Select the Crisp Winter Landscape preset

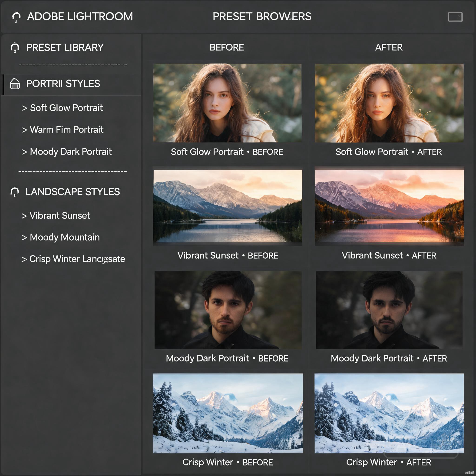(73, 259)
